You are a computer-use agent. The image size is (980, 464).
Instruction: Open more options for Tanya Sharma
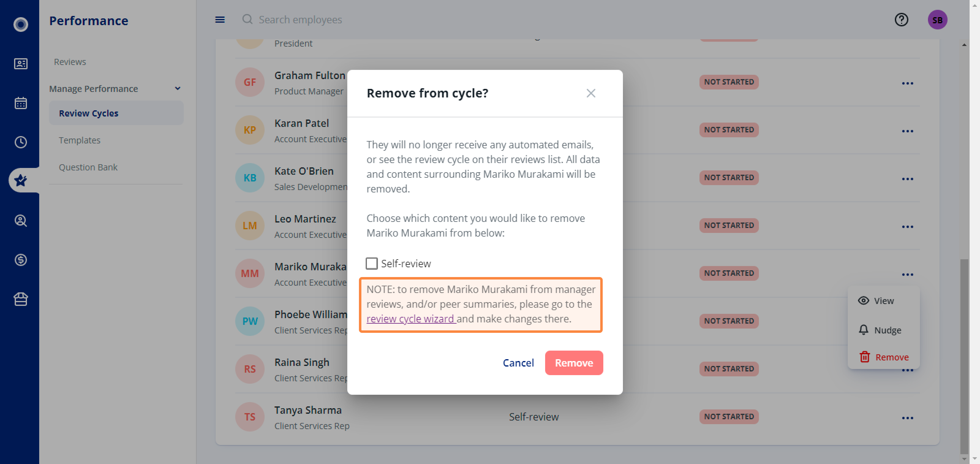click(x=907, y=418)
